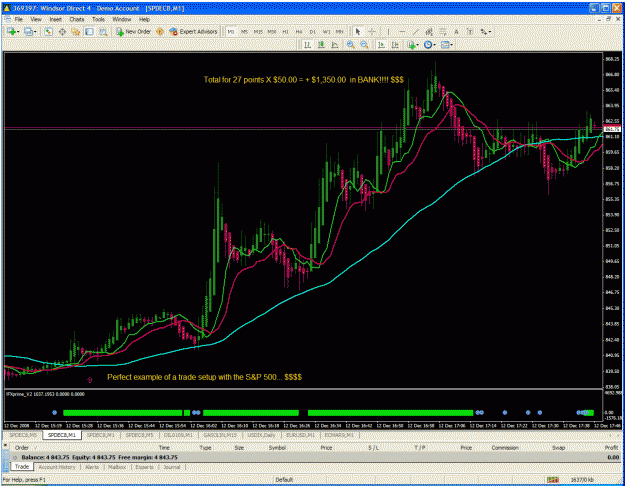Sort trades by the Symbol column
The image size is (625, 486).
277,448
